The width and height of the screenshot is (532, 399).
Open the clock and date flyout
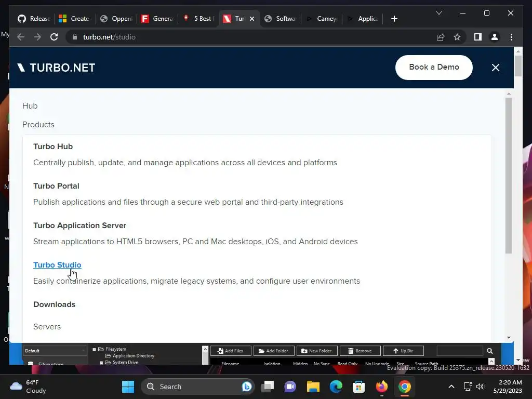[x=508, y=387]
